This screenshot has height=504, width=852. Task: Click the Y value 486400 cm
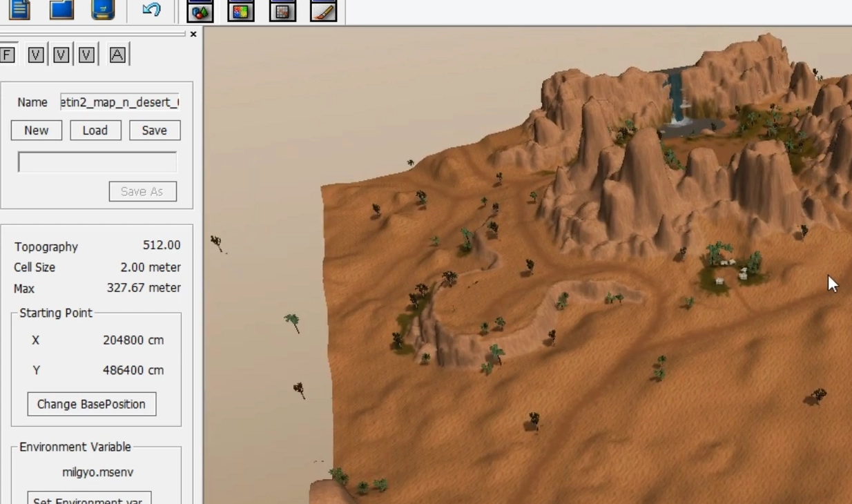tap(133, 370)
